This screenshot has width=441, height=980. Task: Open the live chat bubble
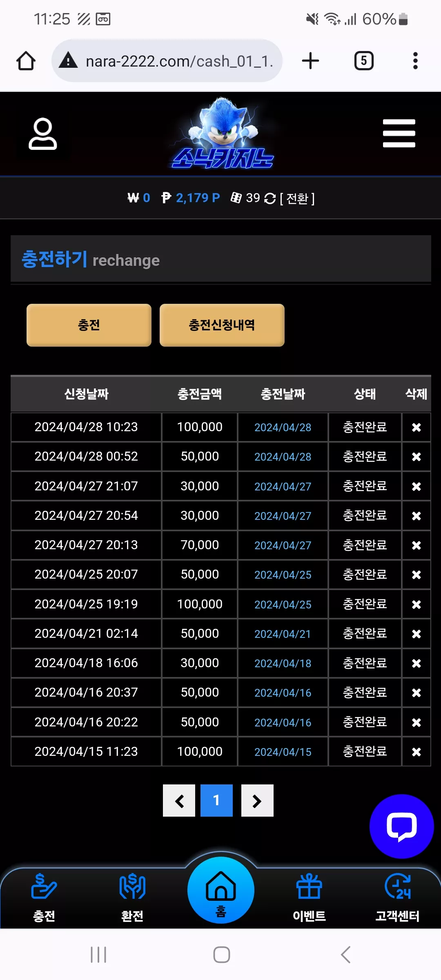click(401, 826)
